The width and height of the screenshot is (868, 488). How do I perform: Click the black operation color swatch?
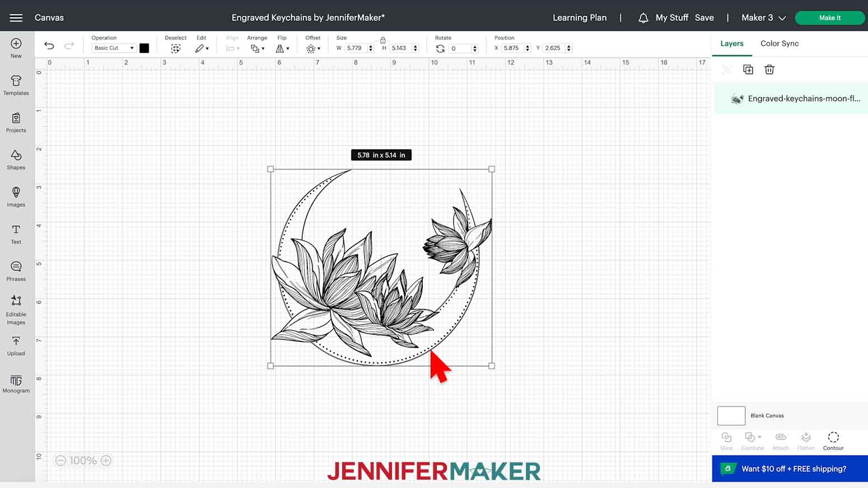144,48
